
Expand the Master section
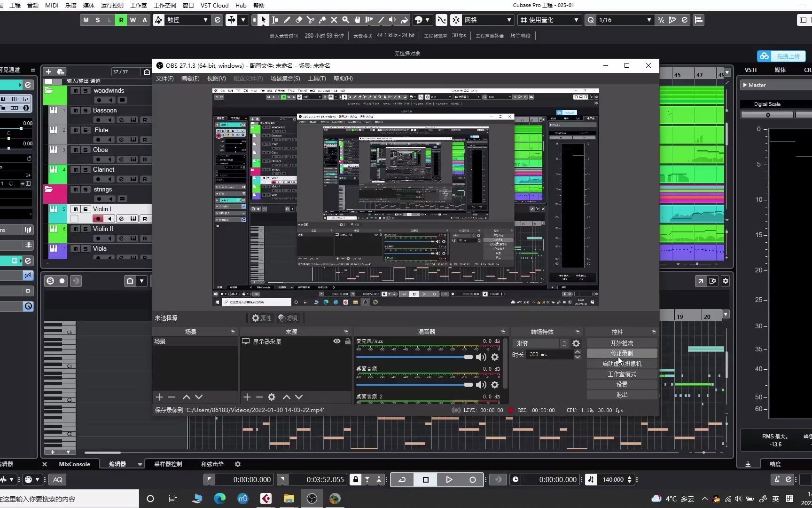[x=745, y=85]
